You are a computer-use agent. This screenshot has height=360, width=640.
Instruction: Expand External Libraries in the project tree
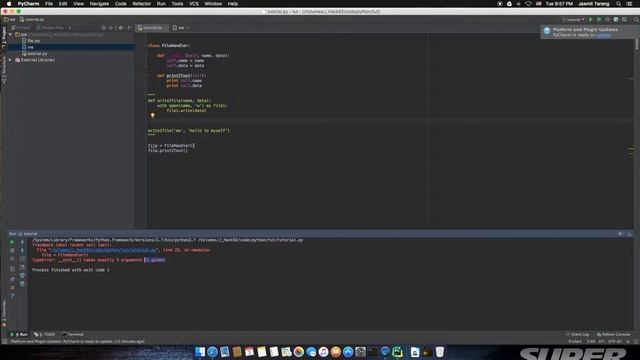(10, 60)
